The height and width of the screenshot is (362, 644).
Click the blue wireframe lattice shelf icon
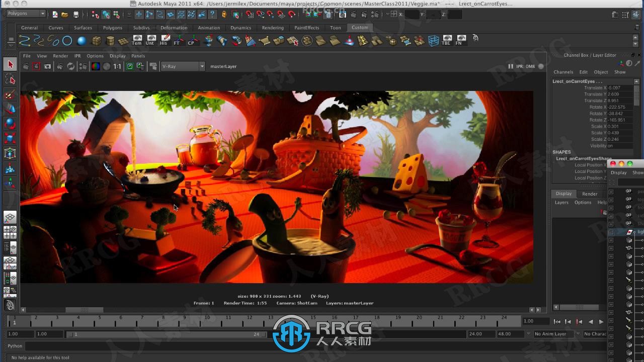point(433,41)
